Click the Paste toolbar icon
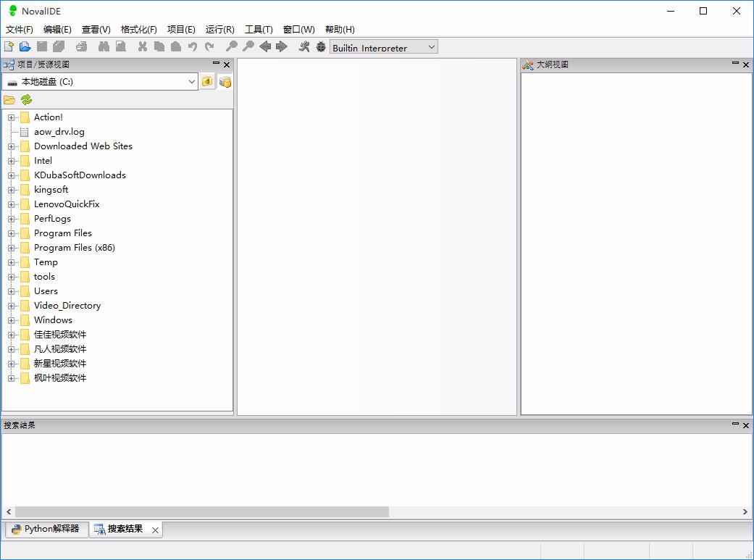 coord(176,46)
